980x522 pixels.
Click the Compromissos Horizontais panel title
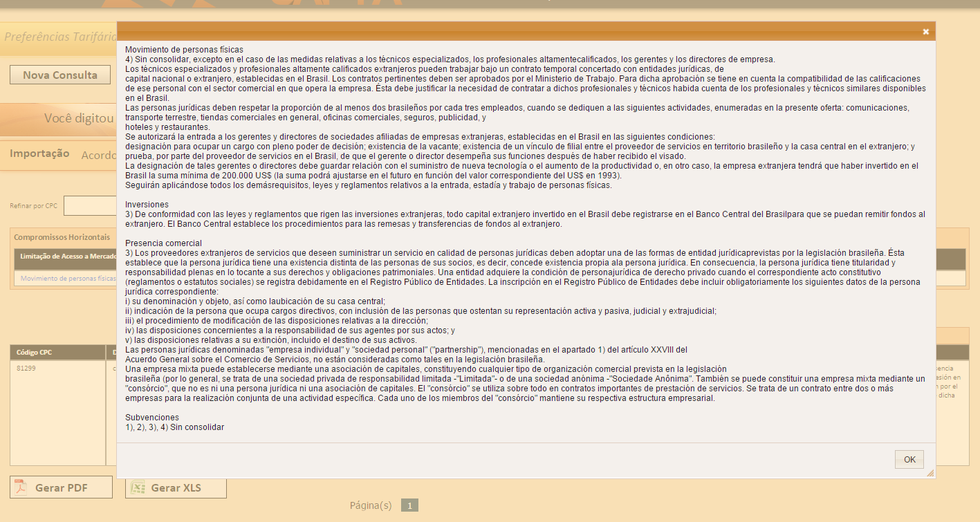[x=62, y=237]
